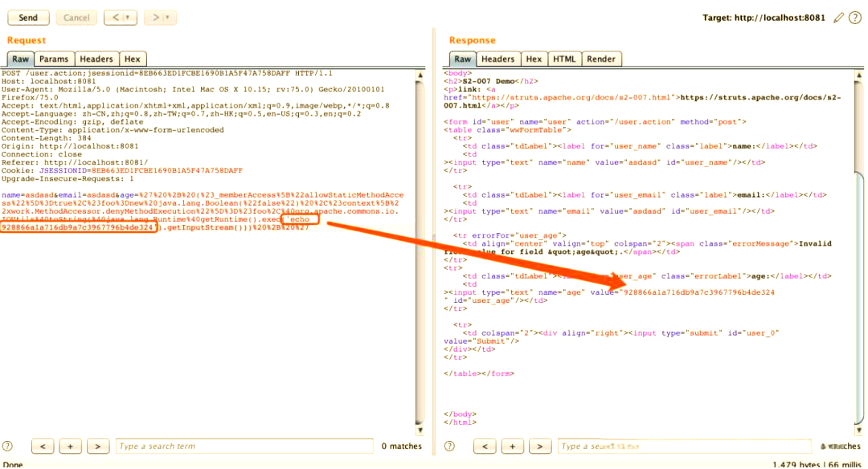The image size is (868, 469).
Task: Click the Cookie JSESSIONID header line
Action: click(122, 171)
